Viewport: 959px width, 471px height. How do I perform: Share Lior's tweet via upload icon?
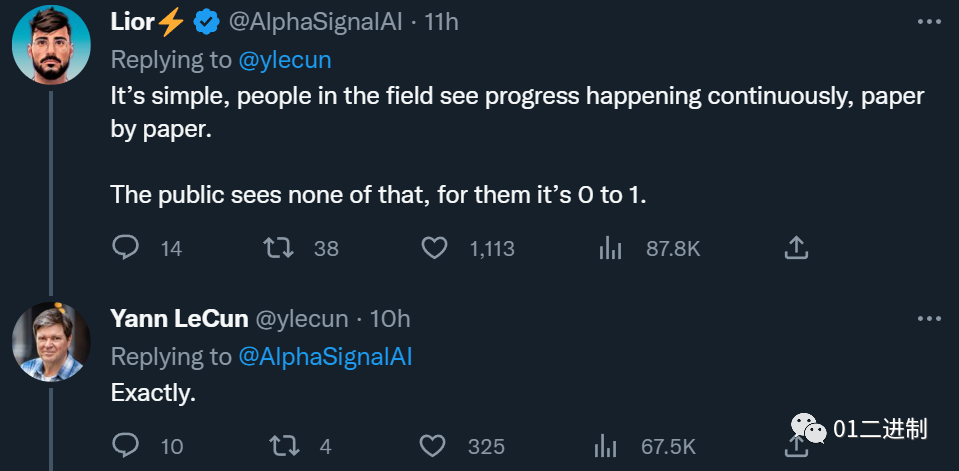[x=796, y=248]
